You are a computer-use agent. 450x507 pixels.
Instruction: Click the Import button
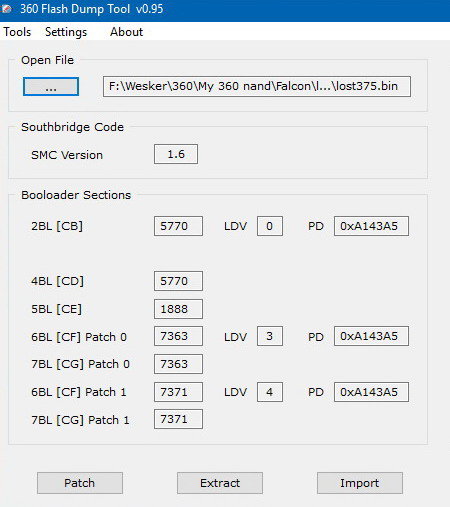(360, 483)
